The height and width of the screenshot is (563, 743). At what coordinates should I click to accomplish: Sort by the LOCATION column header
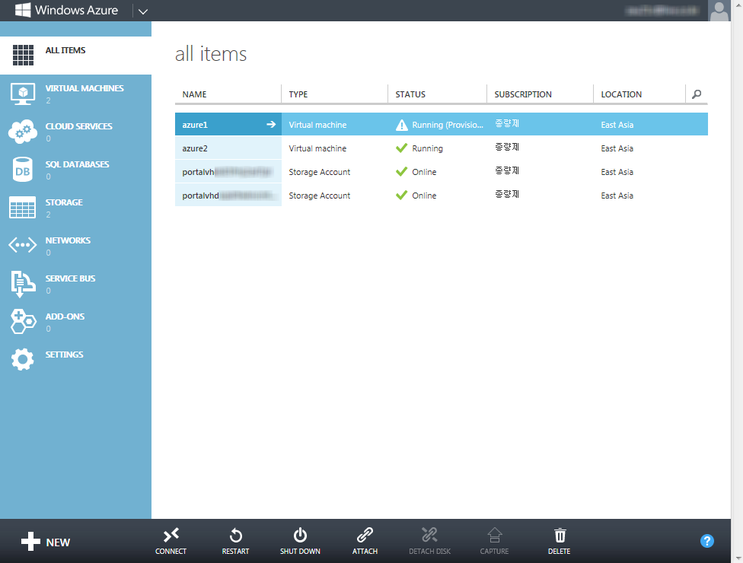(x=621, y=94)
